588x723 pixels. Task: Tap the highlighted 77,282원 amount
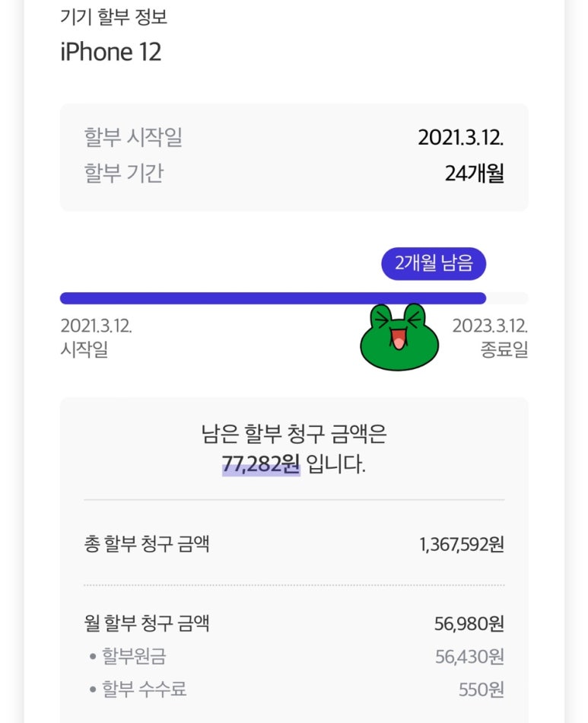click(x=261, y=464)
